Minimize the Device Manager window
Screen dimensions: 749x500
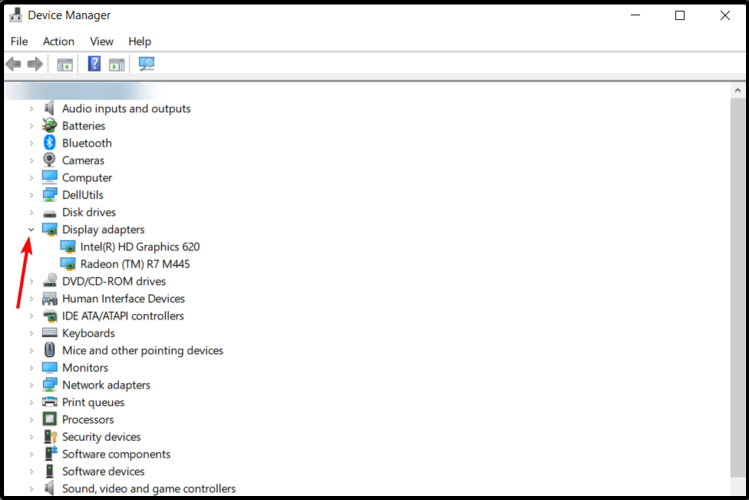pyautogui.click(x=635, y=15)
